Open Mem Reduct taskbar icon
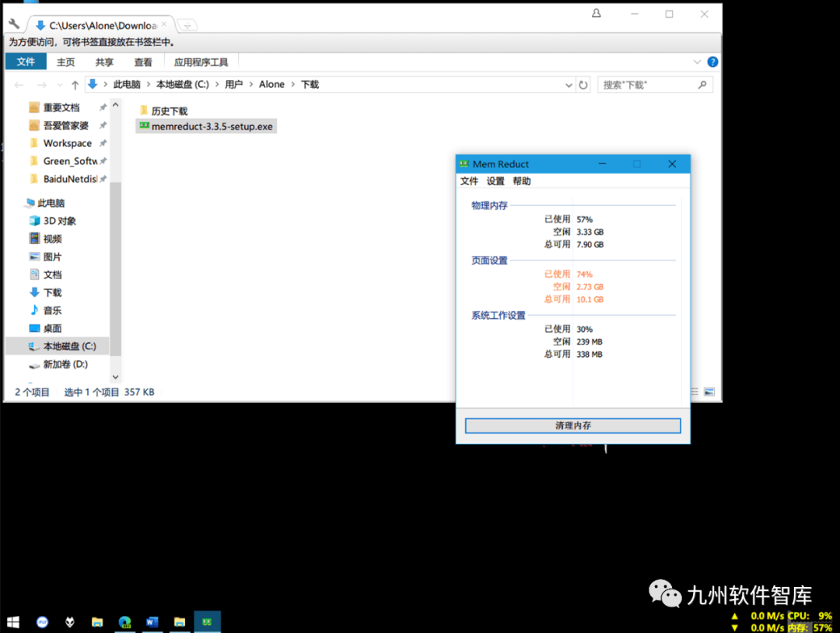The width and height of the screenshot is (840, 633). [207, 622]
